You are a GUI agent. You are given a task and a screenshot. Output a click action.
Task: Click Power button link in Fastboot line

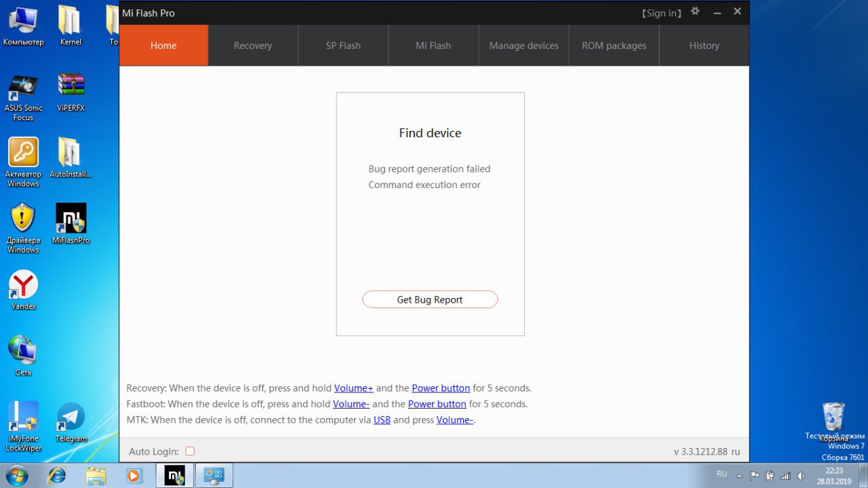pyautogui.click(x=437, y=404)
